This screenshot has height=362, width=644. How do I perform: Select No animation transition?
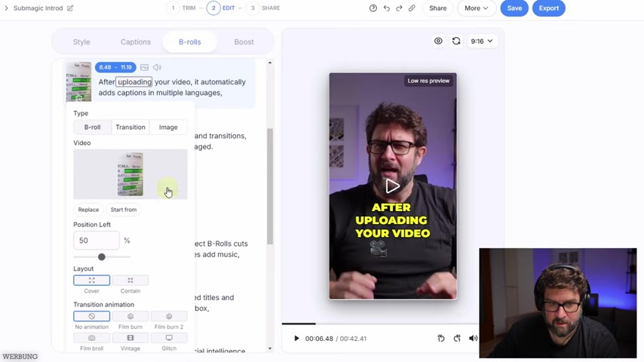click(91, 317)
